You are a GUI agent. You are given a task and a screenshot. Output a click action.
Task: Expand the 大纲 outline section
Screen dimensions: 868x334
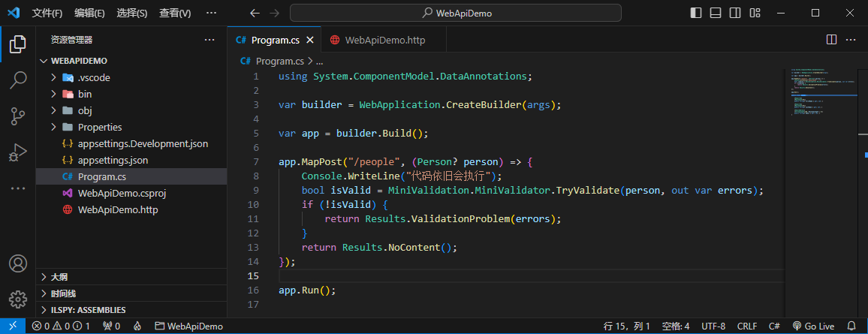(59, 277)
